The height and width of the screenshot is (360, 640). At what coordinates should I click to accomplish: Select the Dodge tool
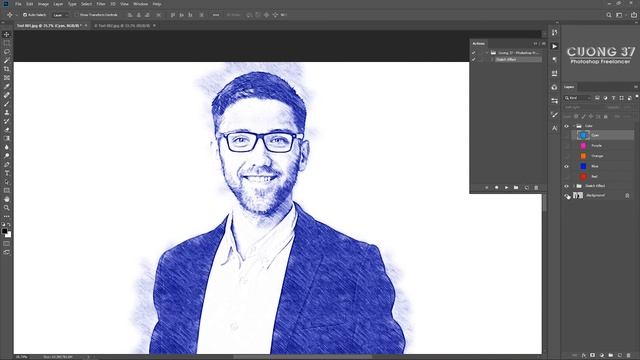pos(7,156)
